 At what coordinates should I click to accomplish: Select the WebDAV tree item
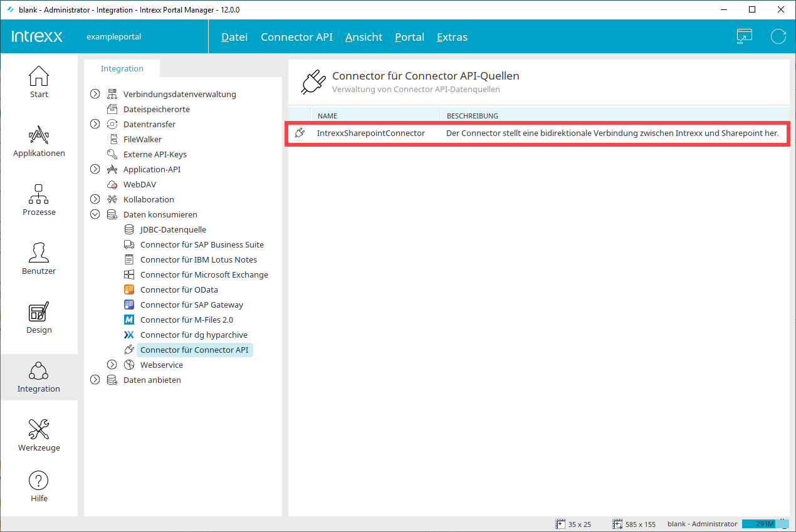140,184
